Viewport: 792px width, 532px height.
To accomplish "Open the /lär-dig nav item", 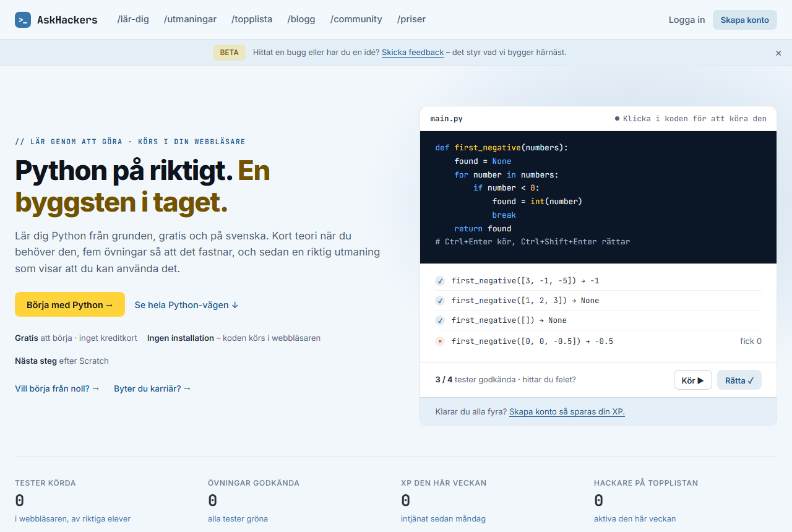I will point(133,19).
